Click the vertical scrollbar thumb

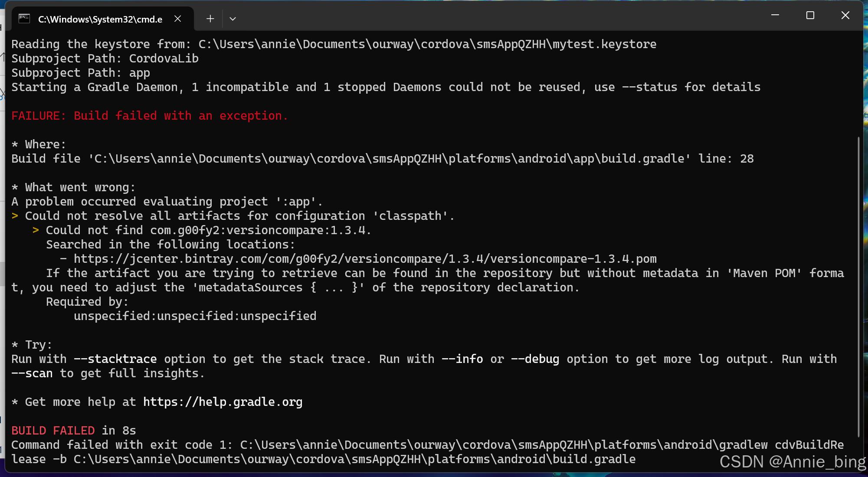pos(858,286)
